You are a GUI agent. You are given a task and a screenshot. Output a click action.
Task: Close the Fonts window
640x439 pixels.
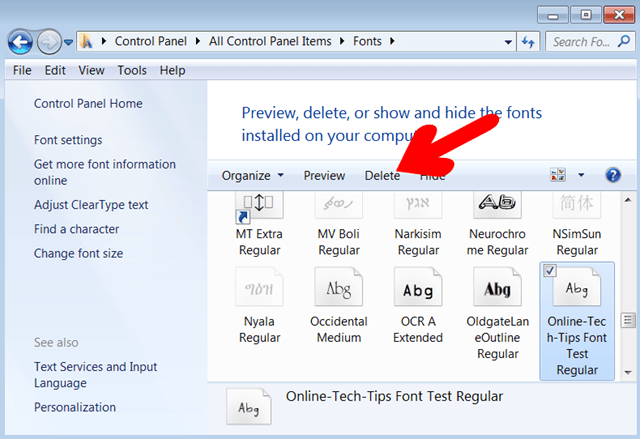[619, 16]
